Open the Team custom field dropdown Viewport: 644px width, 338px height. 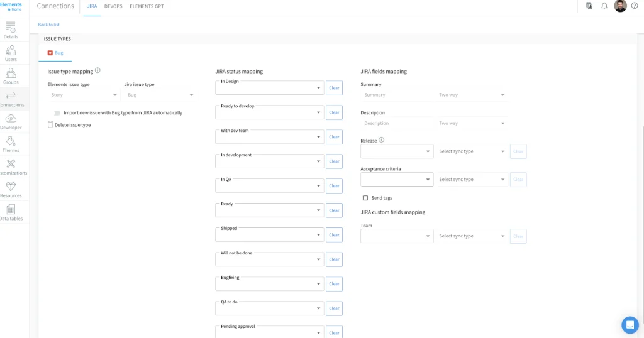[397, 236]
